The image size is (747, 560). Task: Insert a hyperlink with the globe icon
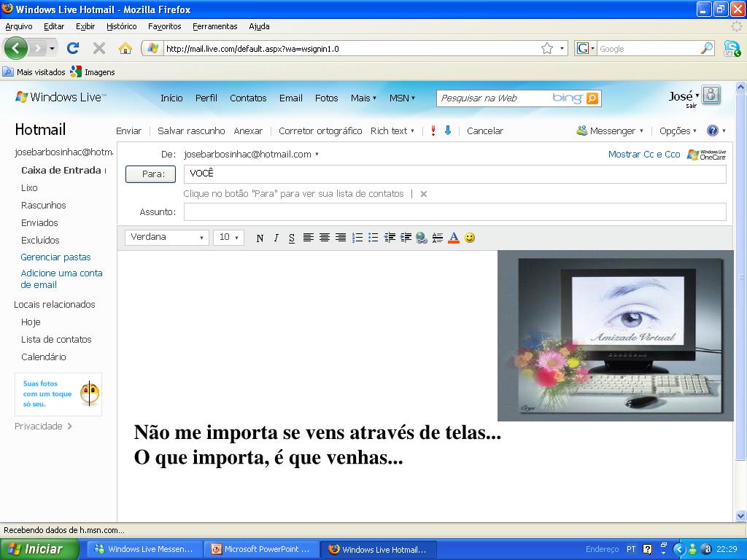(x=422, y=238)
